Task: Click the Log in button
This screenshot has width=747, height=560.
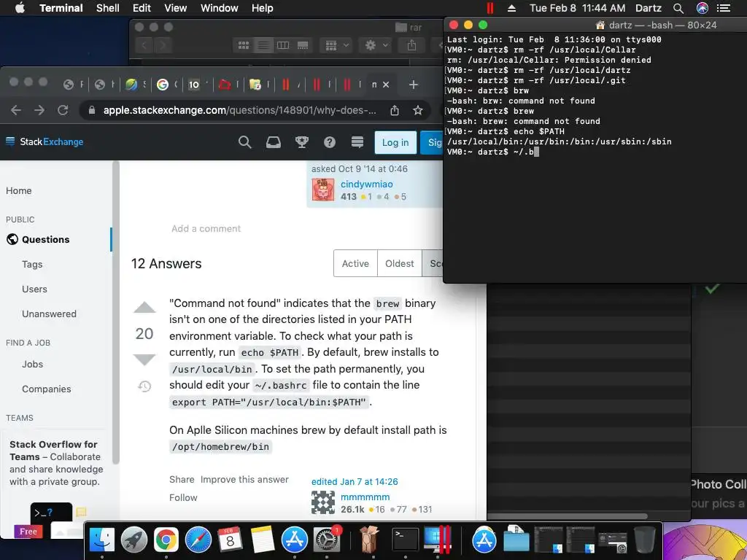Action: point(395,142)
